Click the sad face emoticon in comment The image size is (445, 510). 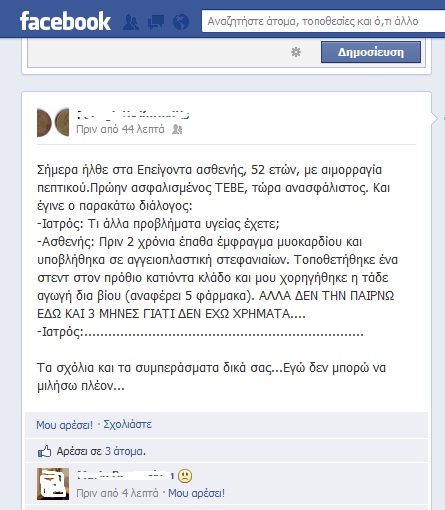(x=185, y=476)
